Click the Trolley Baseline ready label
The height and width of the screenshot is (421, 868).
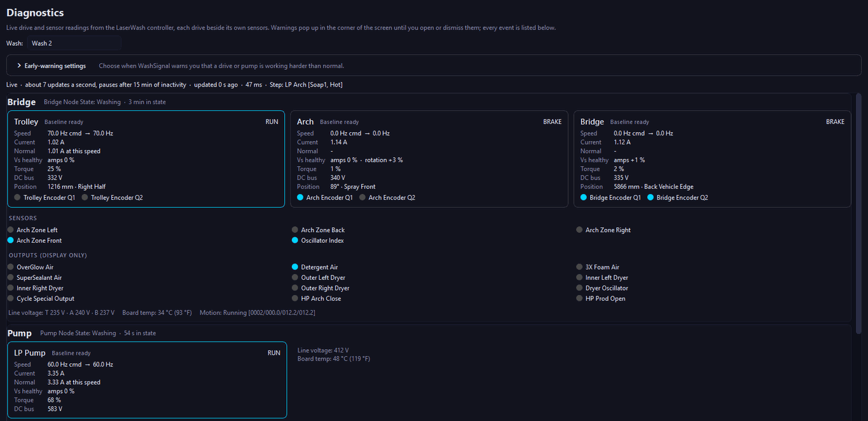pos(64,122)
